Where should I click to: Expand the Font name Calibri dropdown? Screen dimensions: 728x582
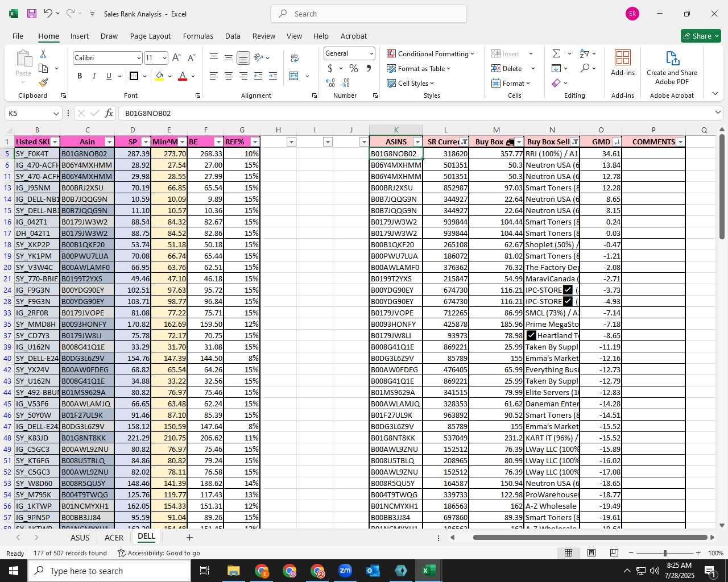(138, 58)
